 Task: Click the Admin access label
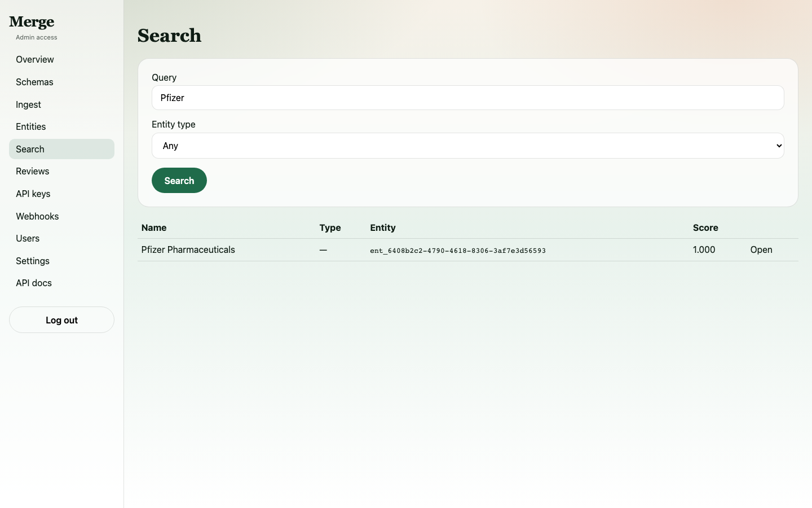click(37, 37)
